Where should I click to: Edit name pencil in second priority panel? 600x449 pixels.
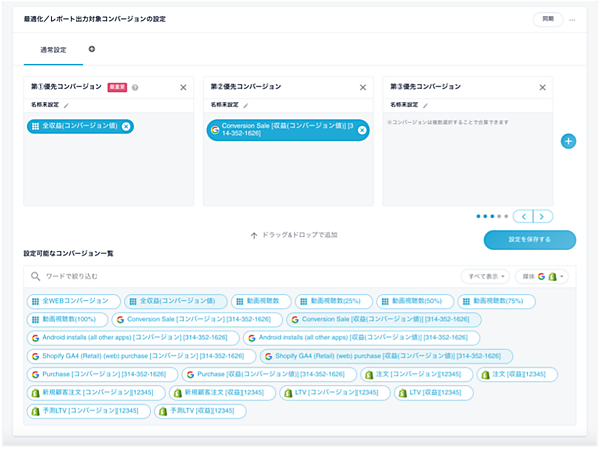click(x=246, y=105)
